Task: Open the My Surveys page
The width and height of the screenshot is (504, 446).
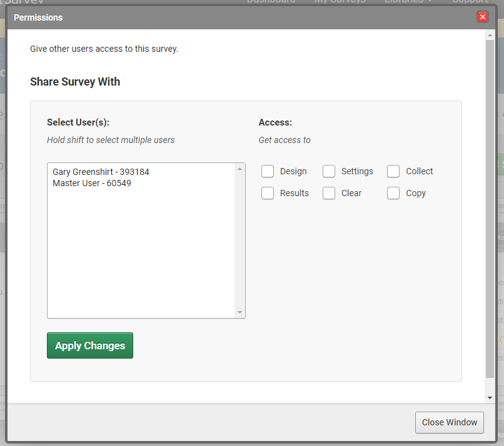Action: point(340,2)
